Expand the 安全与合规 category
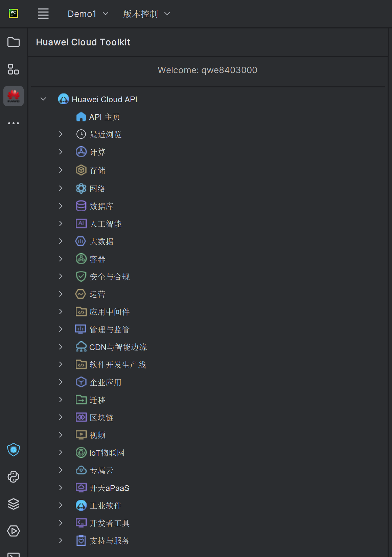This screenshot has width=392, height=557. (x=61, y=277)
